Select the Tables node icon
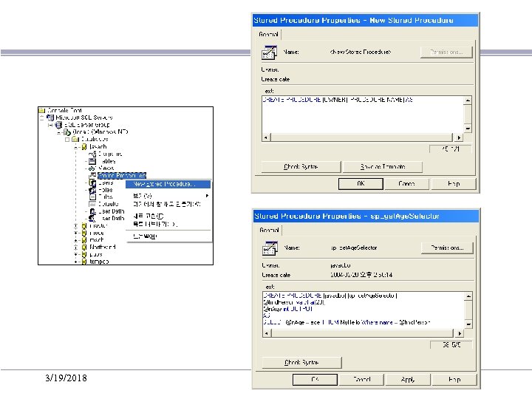The height and width of the screenshot is (399, 532). pos(92,161)
